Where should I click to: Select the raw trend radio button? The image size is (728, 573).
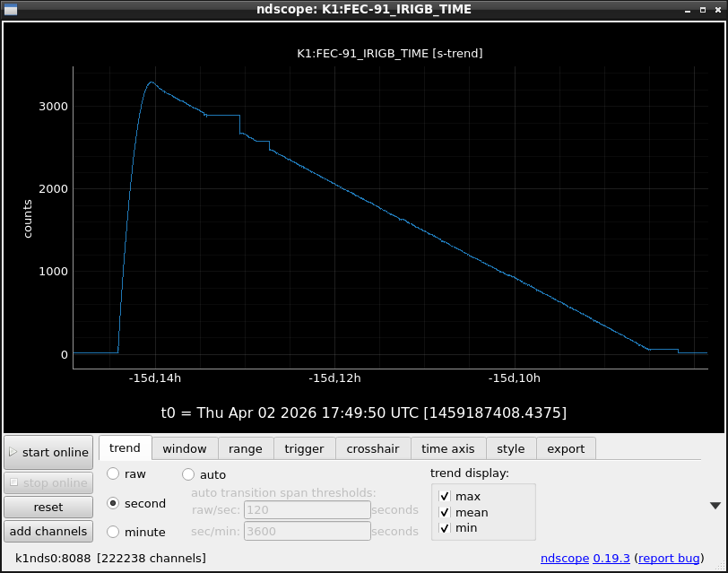113,473
